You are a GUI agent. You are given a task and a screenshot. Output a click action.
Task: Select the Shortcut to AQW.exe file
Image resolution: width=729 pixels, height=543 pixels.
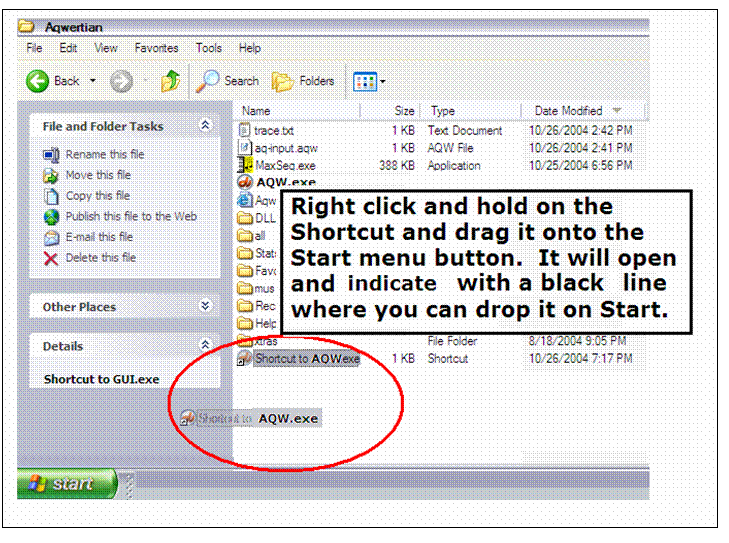click(x=305, y=358)
